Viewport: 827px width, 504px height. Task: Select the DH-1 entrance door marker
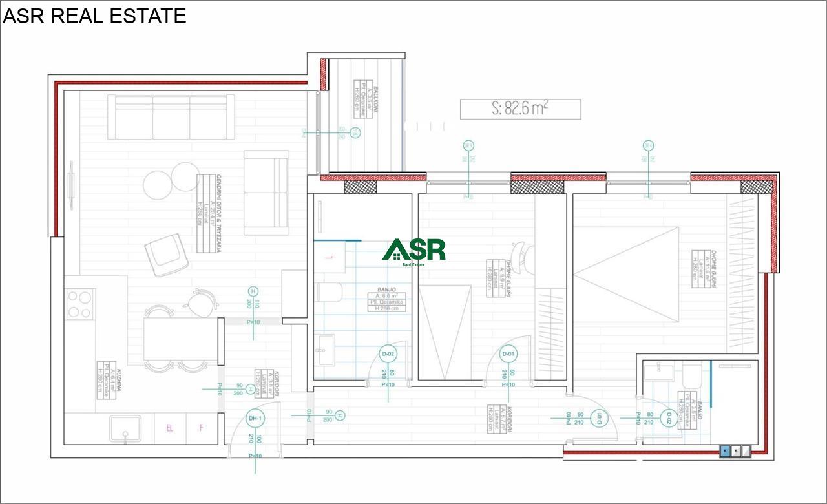pos(255,419)
